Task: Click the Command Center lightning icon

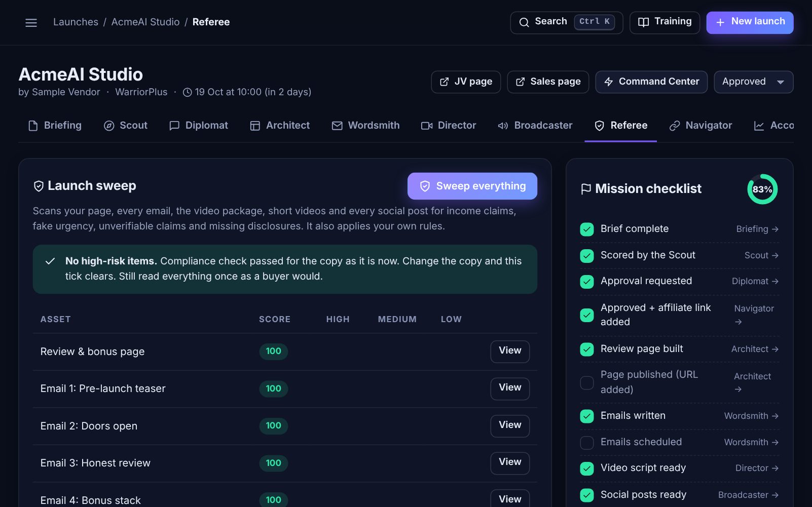Action: point(609,82)
